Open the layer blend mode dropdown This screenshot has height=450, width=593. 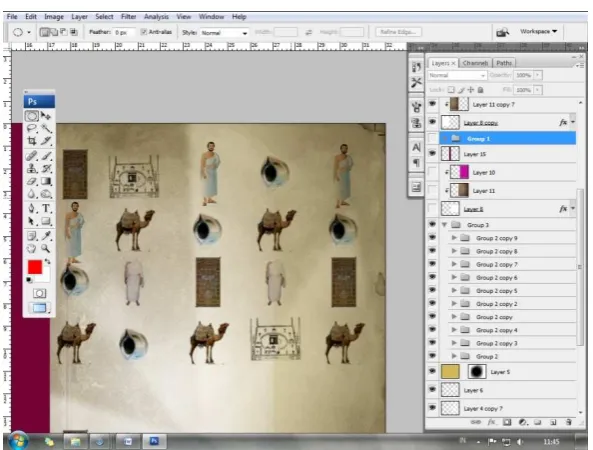point(457,75)
